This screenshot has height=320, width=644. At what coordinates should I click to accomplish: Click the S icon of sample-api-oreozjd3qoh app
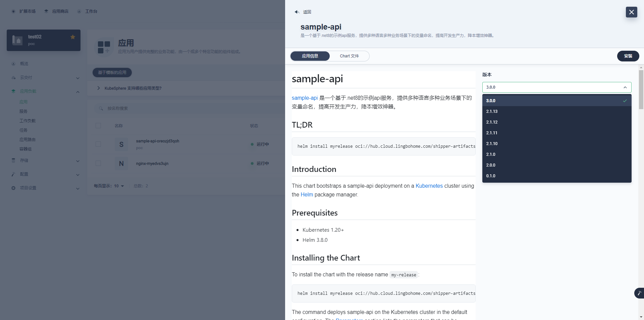point(121,144)
